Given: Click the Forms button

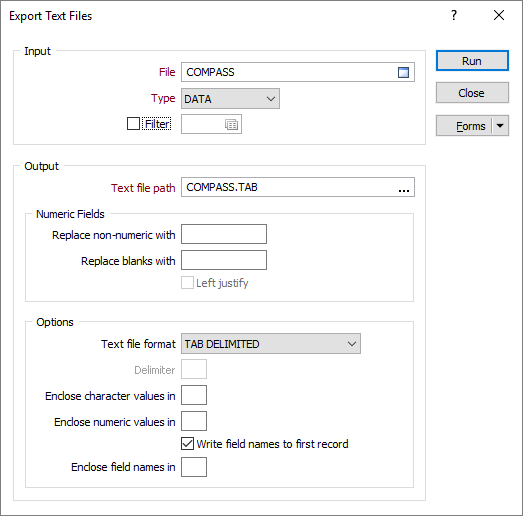Looking at the screenshot, I should pos(464,126).
